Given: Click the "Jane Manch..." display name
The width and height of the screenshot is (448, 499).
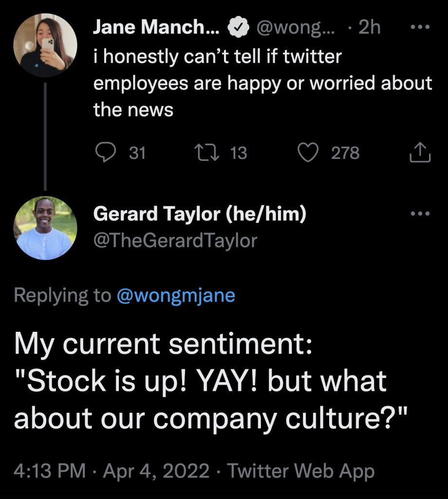Looking at the screenshot, I should coord(156,28).
